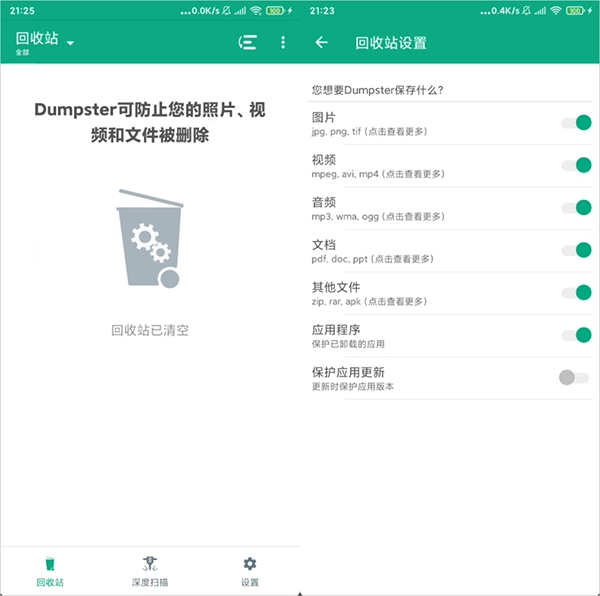Tap the 设置 gear icon
Viewport: 600px width, 596px height.
tap(250, 564)
